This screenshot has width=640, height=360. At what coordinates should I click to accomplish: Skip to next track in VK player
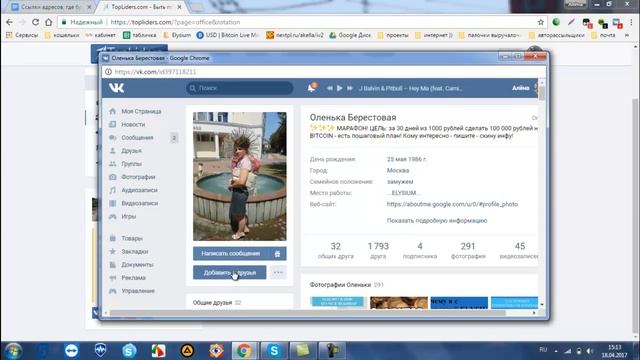tap(350, 88)
